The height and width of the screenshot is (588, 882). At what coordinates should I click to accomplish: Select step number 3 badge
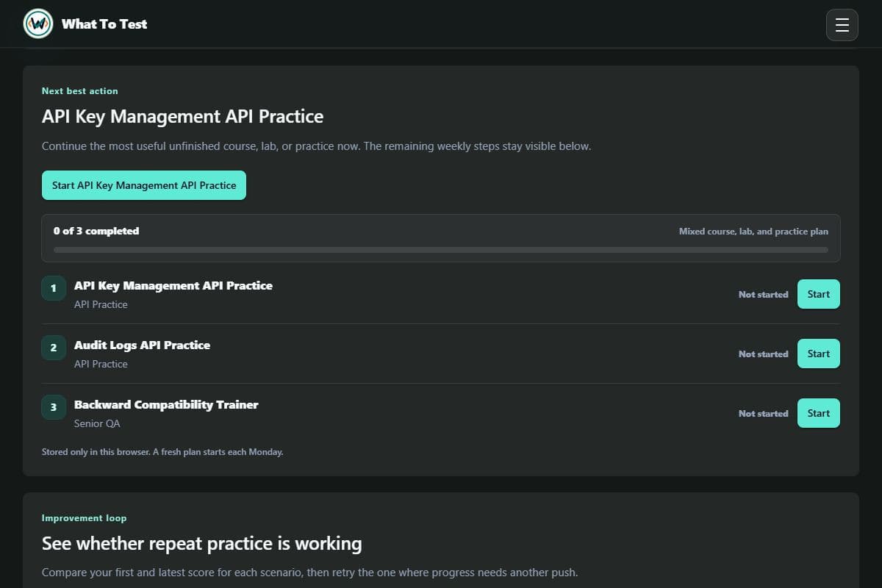(54, 407)
